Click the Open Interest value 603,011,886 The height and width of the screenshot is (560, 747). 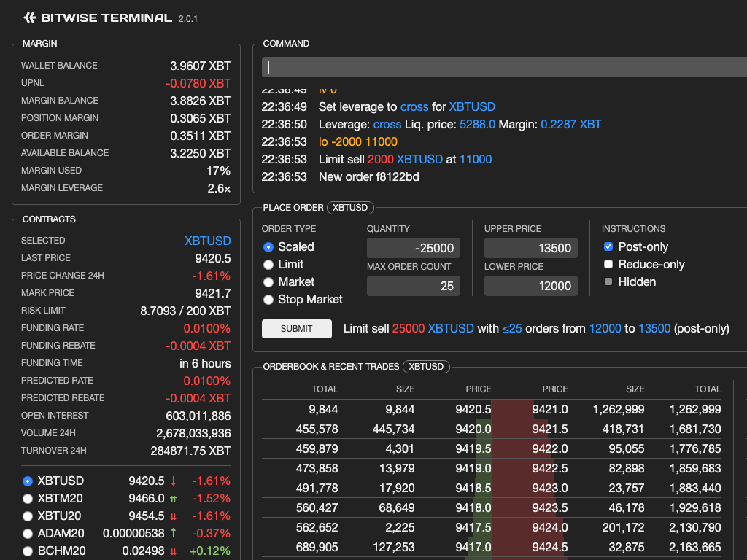click(x=198, y=416)
